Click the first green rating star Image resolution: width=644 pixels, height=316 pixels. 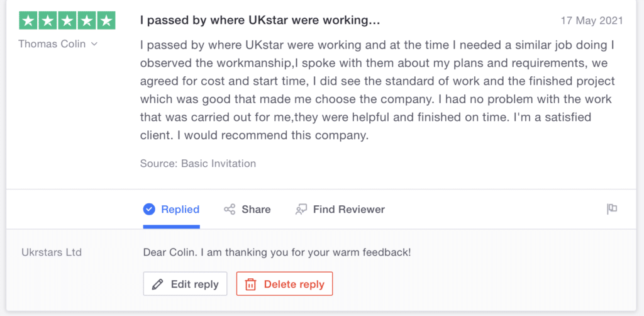point(28,20)
